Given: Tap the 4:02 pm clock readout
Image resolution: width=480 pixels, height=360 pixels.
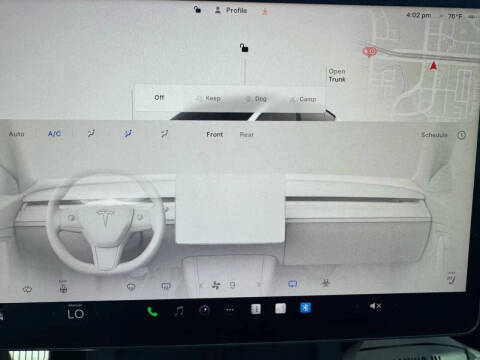Looking at the screenshot, I should click(x=419, y=15).
